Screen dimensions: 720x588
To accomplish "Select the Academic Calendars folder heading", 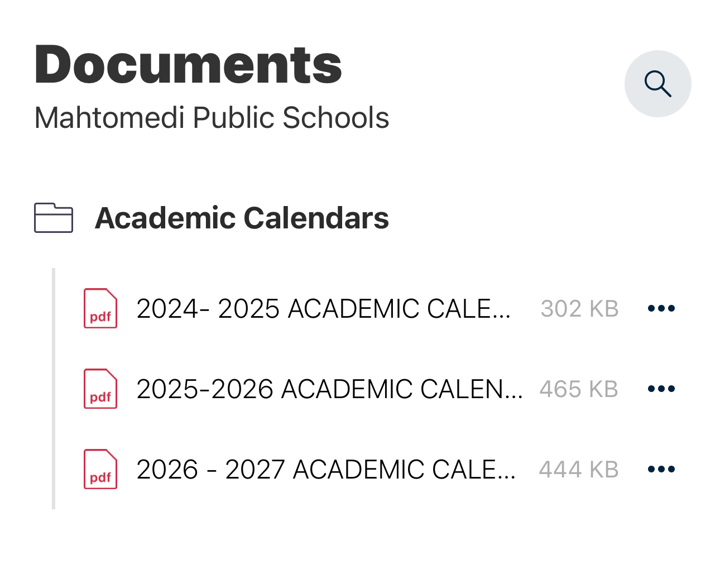I will click(x=242, y=218).
